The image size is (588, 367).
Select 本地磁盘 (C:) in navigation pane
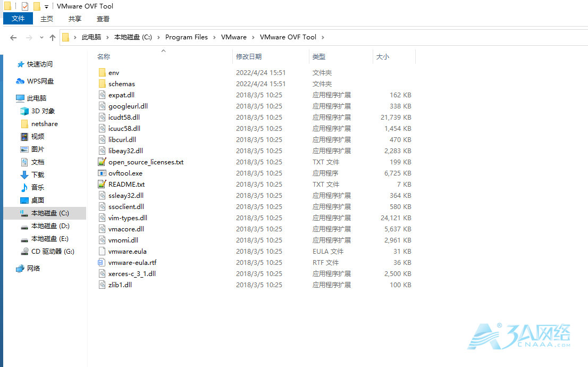(x=45, y=213)
